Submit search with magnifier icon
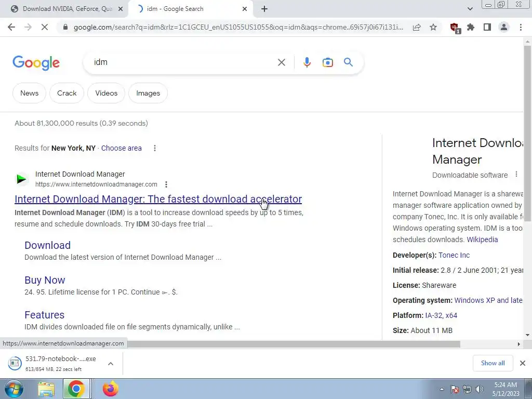 click(348, 62)
